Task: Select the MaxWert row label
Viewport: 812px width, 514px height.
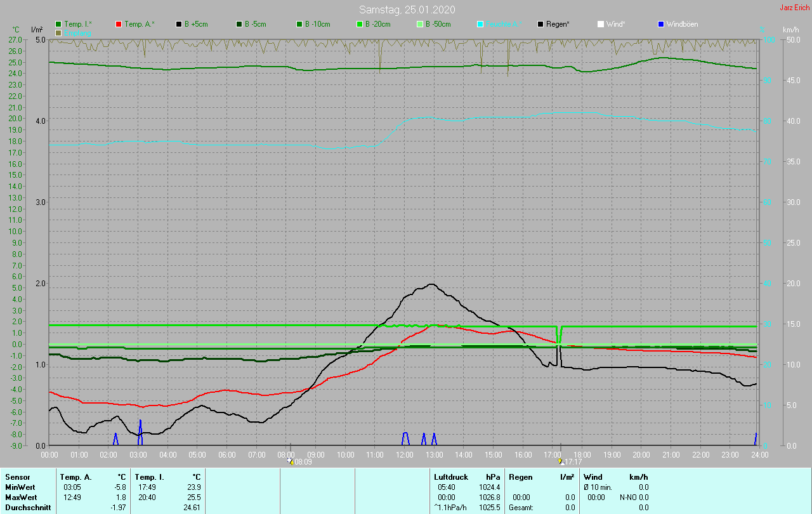Action: pyautogui.click(x=22, y=498)
